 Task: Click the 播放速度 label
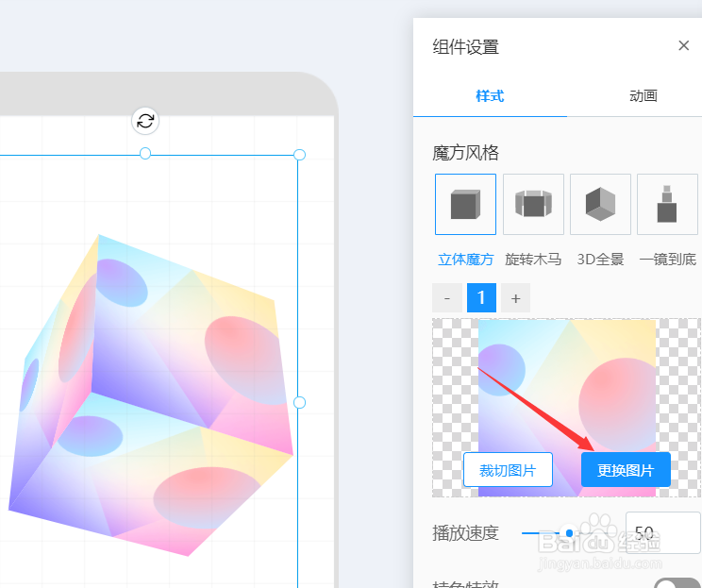pyautogui.click(x=465, y=533)
